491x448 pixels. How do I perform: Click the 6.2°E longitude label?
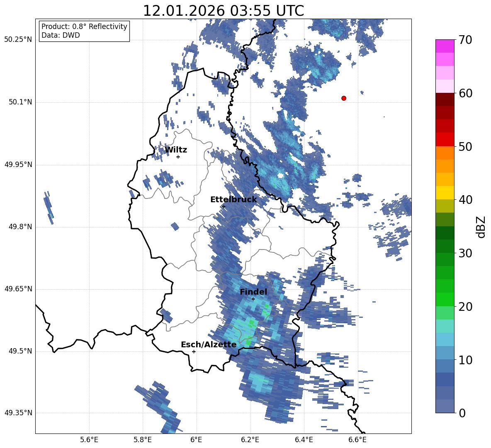click(x=250, y=440)
